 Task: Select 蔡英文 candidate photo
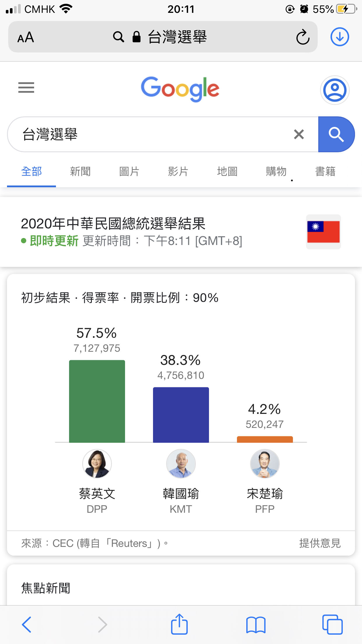pos(97,464)
